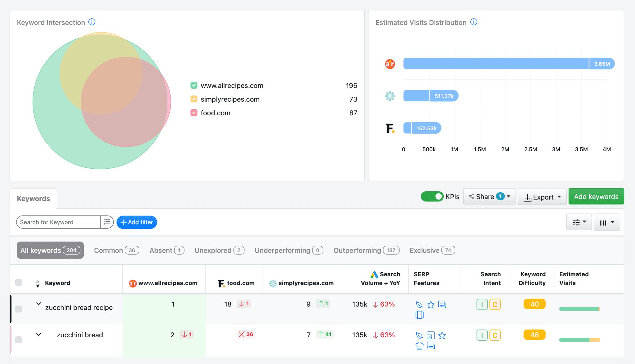
Task: Click the star SERP icon in zucchini bread row
Action: [442, 335]
